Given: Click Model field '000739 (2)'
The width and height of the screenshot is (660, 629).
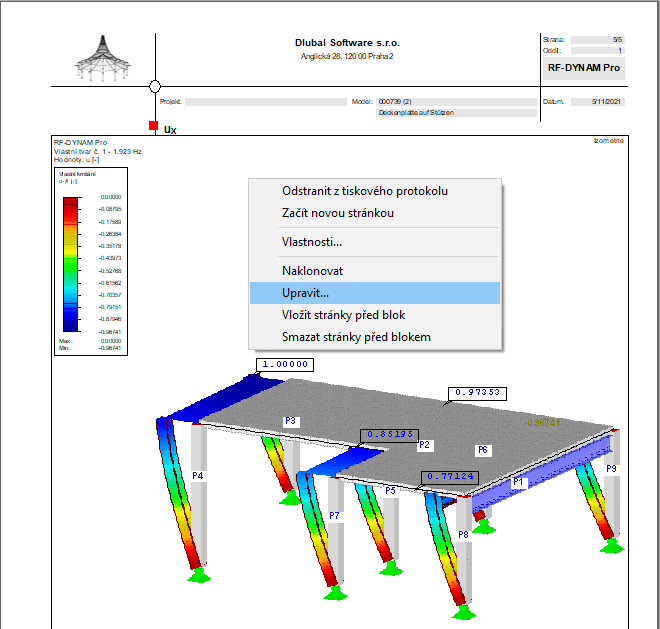Looking at the screenshot, I should [456, 102].
